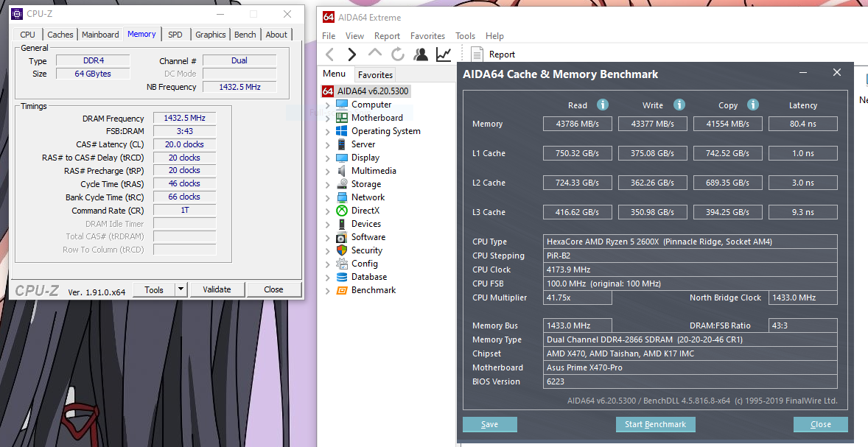
Task: Expand the Computer tree node
Action: click(x=328, y=105)
